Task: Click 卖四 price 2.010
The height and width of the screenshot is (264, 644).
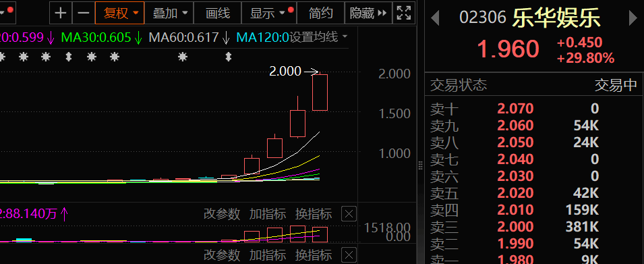Action: [x=515, y=210]
